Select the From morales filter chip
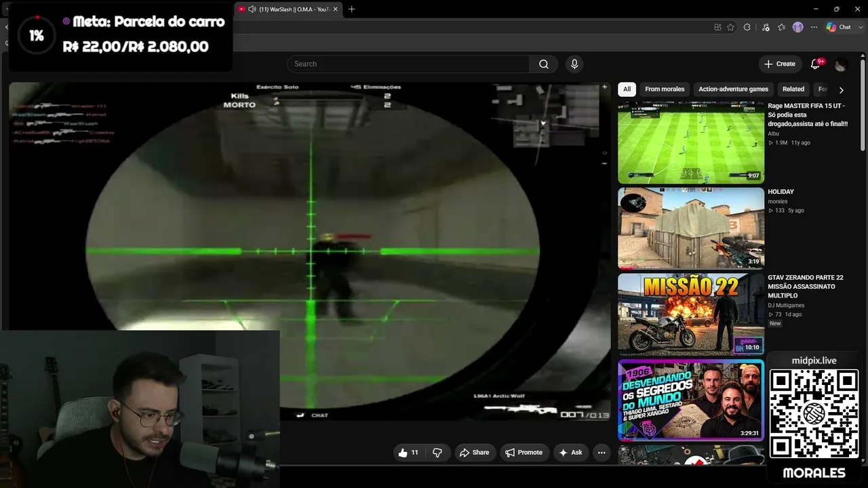The height and width of the screenshot is (488, 868). point(665,89)
